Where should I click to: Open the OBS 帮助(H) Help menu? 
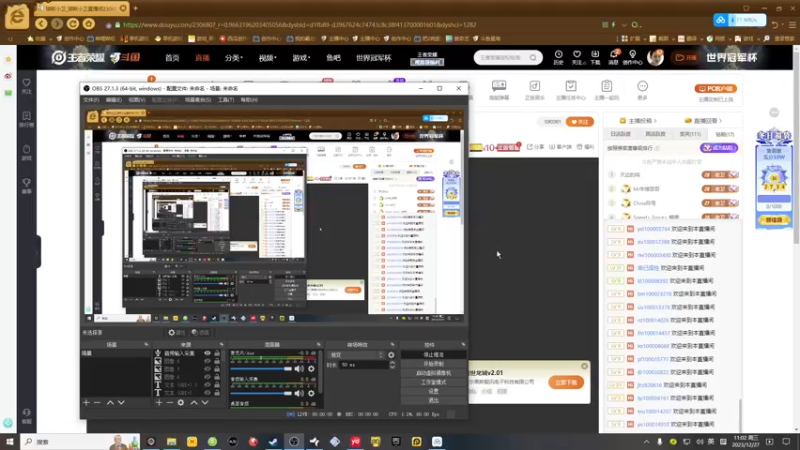point(249,100)
